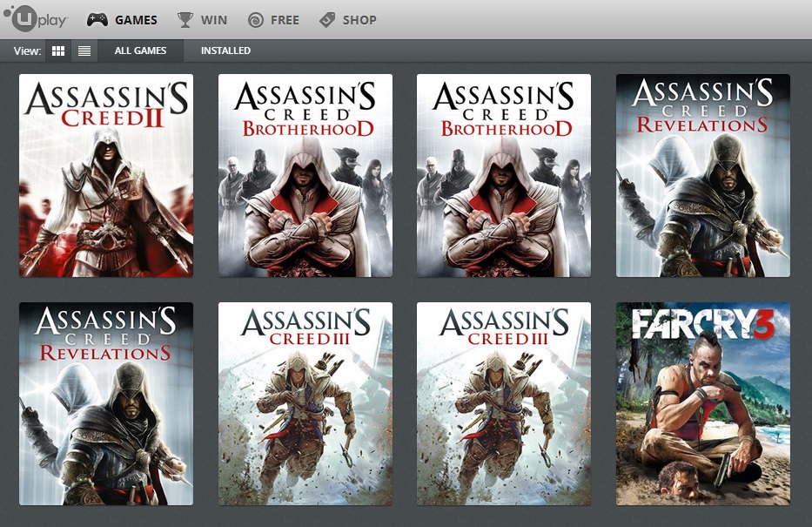Switch to grid thumbnail view
This screenshot has width=812, height=527.
tap(58, 51)
